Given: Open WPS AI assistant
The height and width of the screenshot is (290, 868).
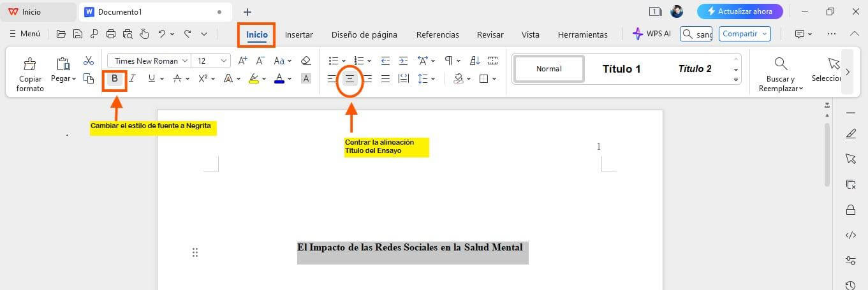Looking at the screenshot, I should (x=652, y=34).
